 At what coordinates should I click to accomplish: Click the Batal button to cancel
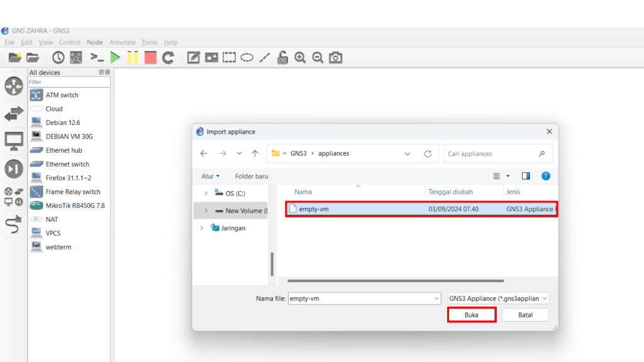coord(525,315)
